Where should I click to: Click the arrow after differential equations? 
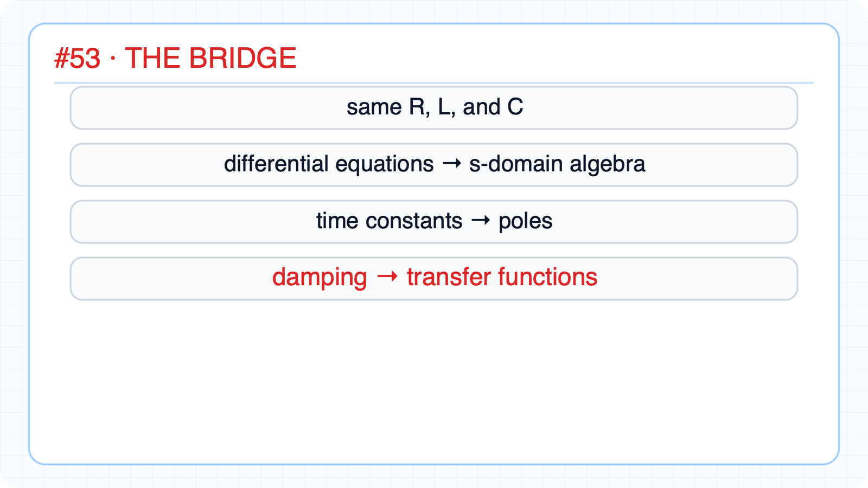(451, 164)
